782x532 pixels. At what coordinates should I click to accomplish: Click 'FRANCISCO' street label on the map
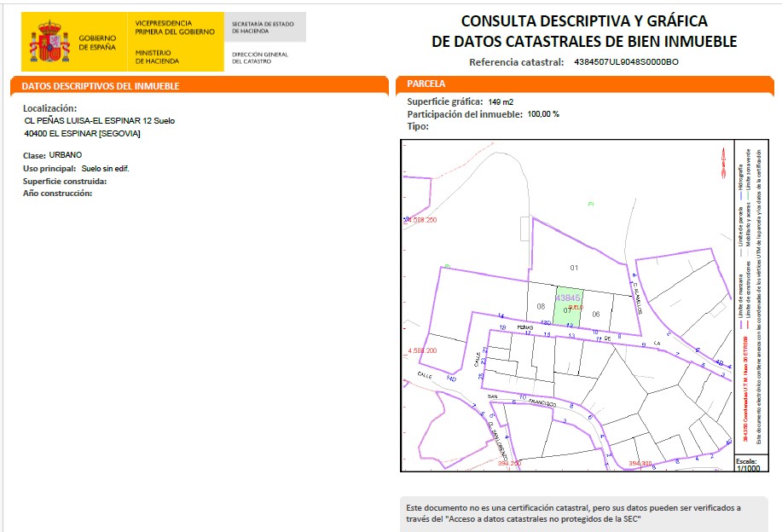[x=542, y=402]
